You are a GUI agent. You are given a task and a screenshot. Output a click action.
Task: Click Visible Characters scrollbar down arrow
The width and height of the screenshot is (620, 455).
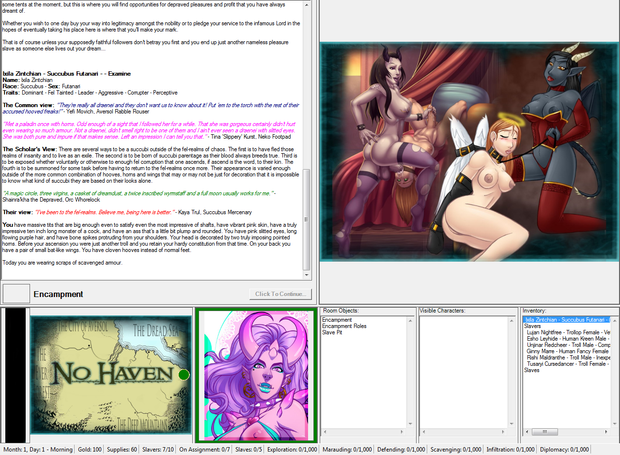[x=511, y=425]
